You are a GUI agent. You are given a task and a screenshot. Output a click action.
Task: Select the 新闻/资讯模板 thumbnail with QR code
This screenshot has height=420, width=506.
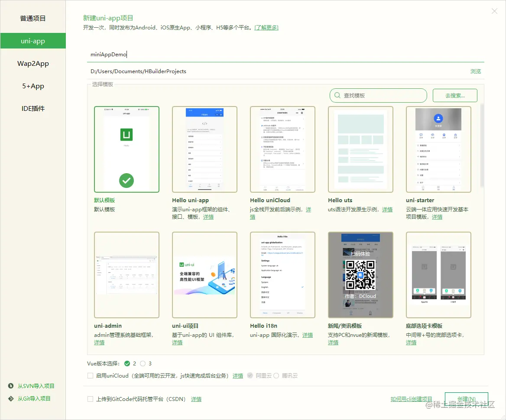click(x=360, y=275)
